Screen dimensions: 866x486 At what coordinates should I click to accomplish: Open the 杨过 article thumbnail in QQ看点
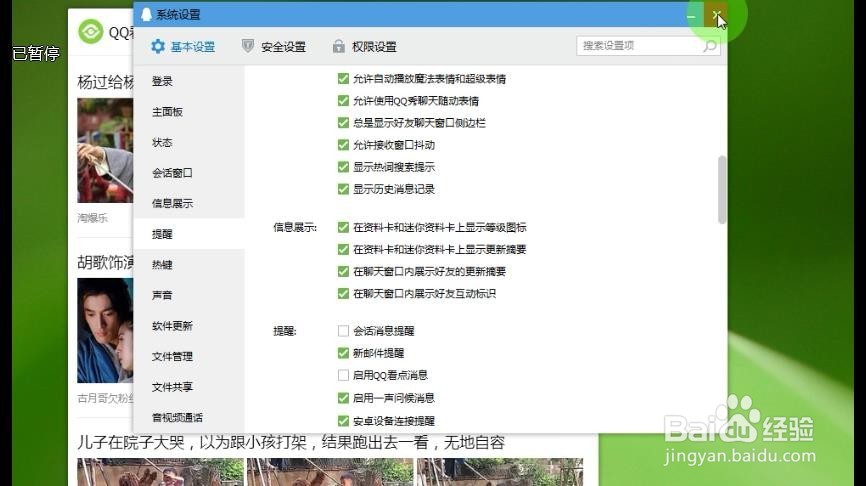(105, 150)
